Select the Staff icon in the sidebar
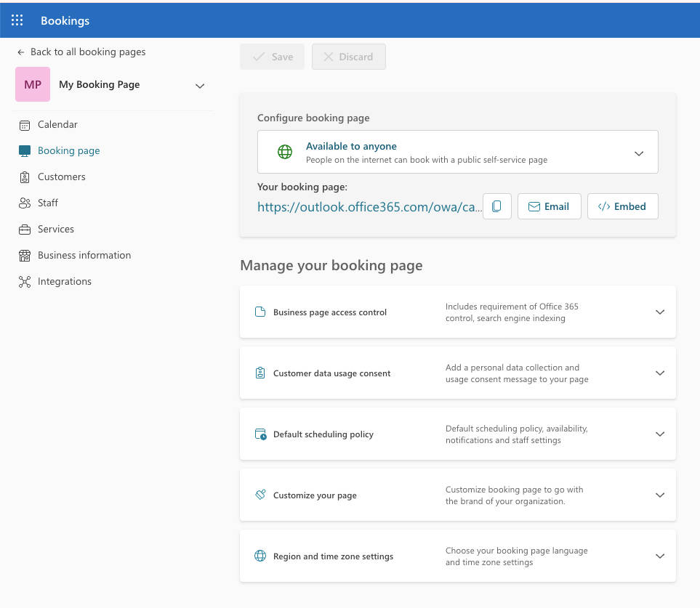 click(x=24, y=203)
